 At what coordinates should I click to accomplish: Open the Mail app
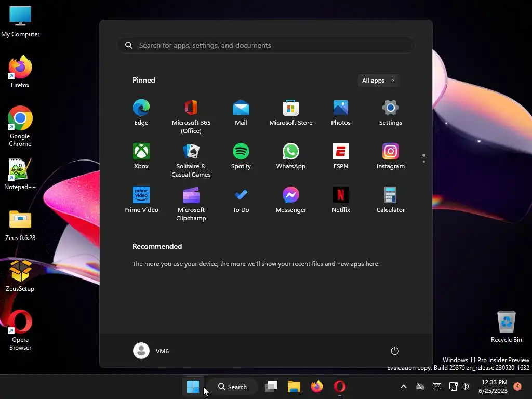(x=241, y=113)
